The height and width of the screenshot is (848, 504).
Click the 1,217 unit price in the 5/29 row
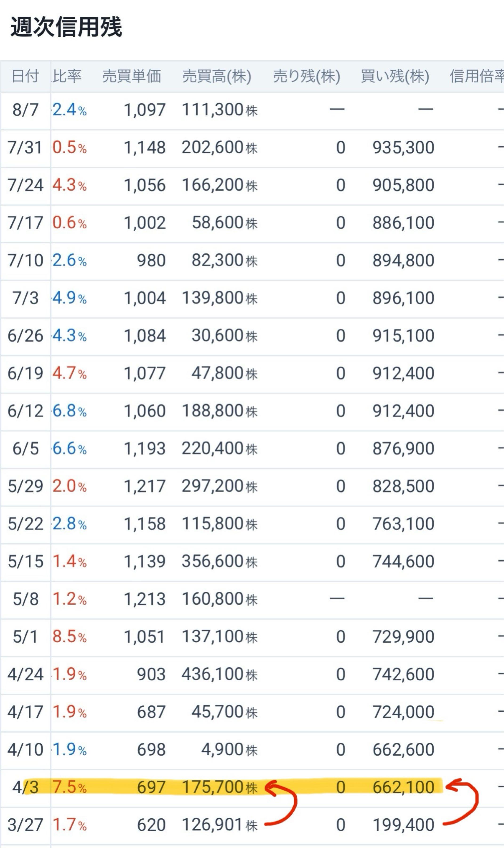(144, 486)
